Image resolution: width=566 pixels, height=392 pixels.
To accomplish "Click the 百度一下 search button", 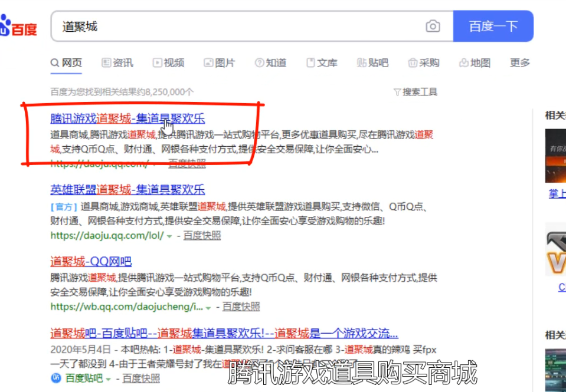I will point(493,26).
